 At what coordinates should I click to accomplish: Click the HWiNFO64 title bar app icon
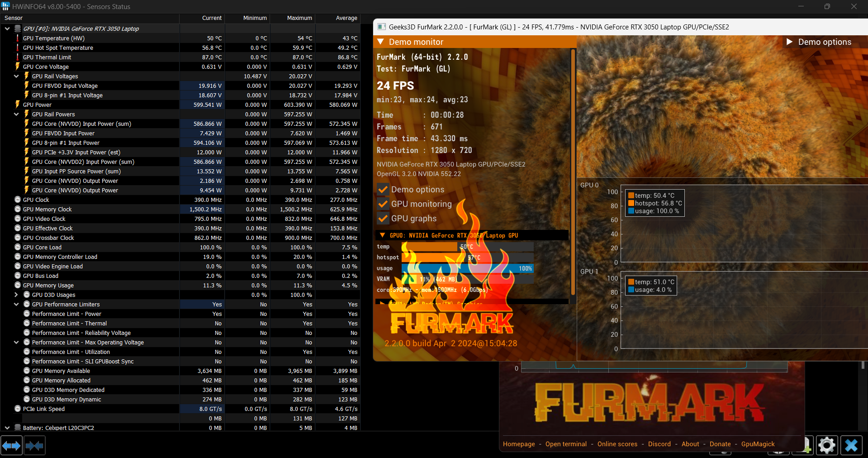5,6
